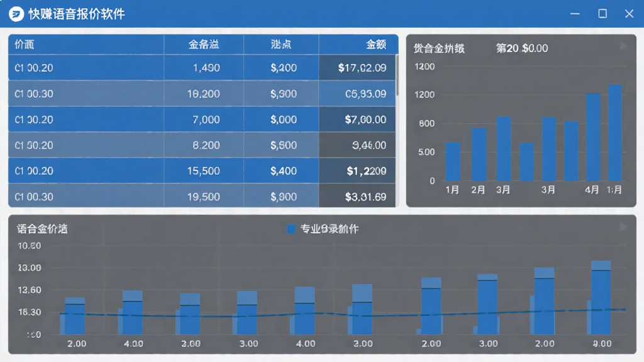Click the bar above the 9.00 label
This screenshot has width=644, height=362.
point(601,297)
